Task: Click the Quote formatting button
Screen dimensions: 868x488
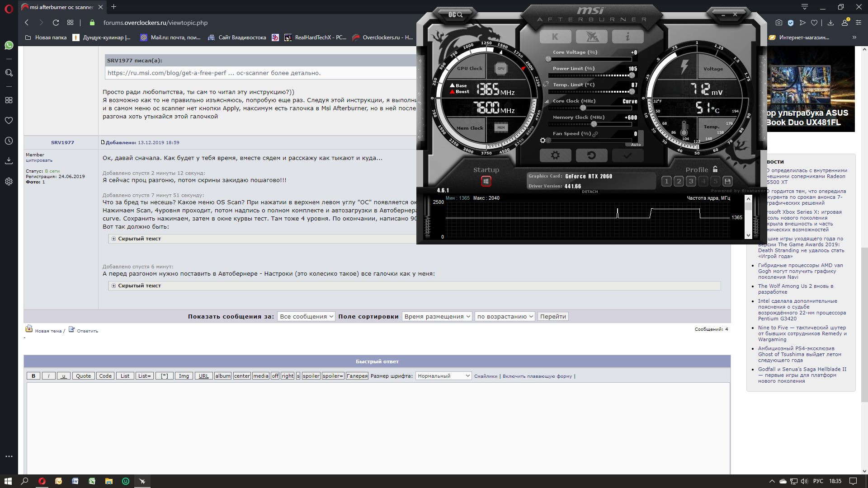Action: [83, 376]
